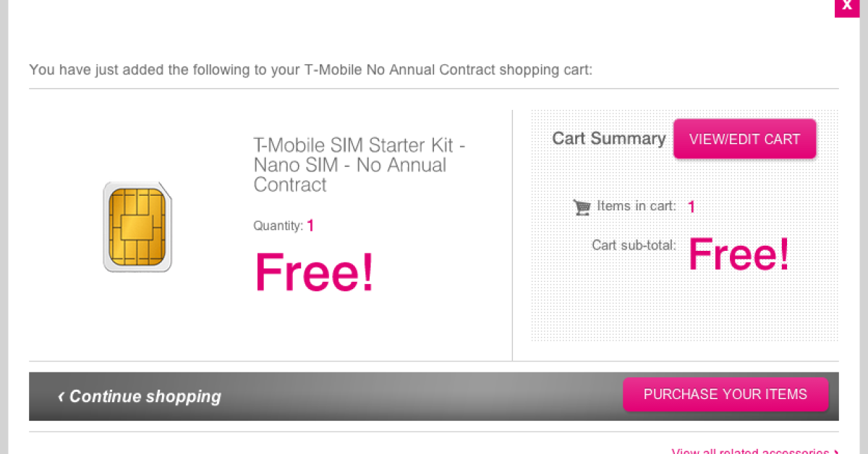
Task: Click the back chevron before Continue shopping
Action: (61, 396)
